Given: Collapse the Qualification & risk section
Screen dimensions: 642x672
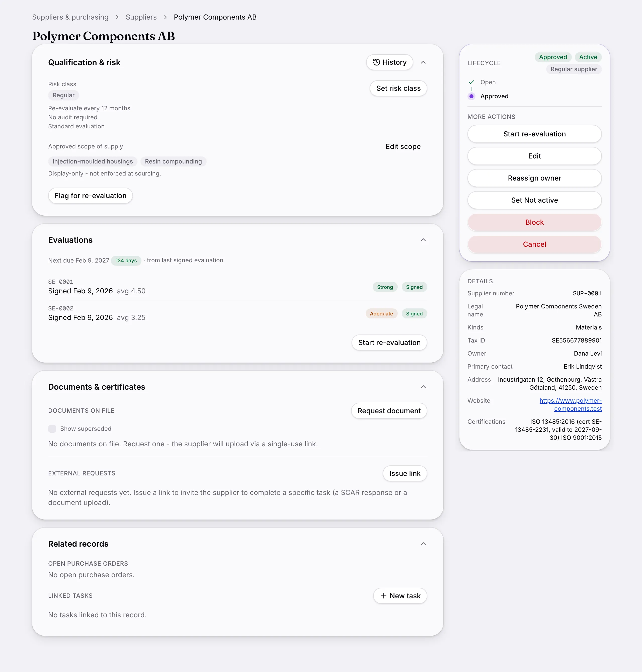Looking at the screenshot, I should 423,62.
